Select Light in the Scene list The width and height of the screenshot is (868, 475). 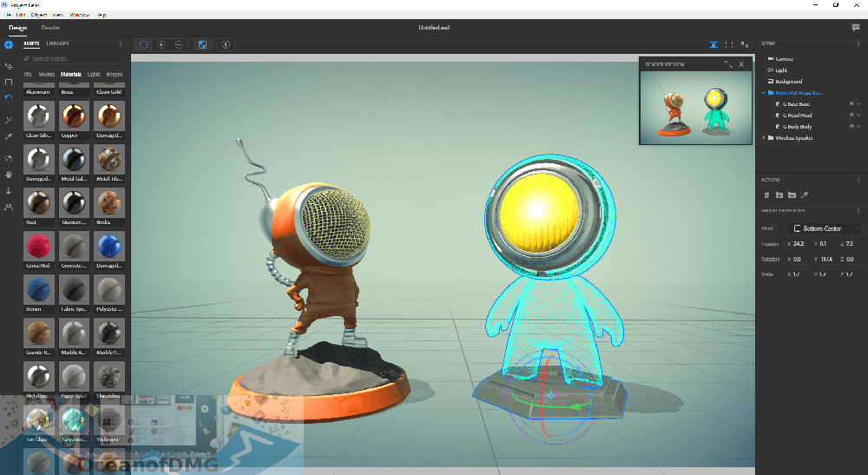pyautogui.click(x=781, y=70)
